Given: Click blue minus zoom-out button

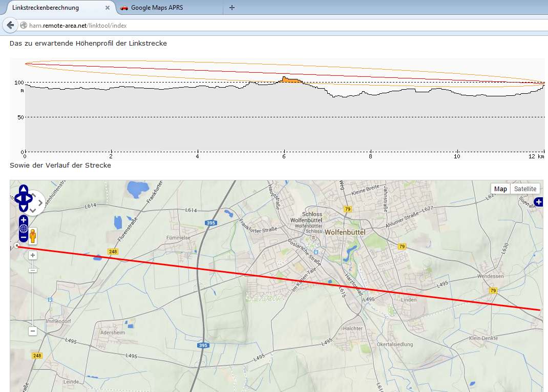Looking at the screenshot, I should tap(24, 238).
